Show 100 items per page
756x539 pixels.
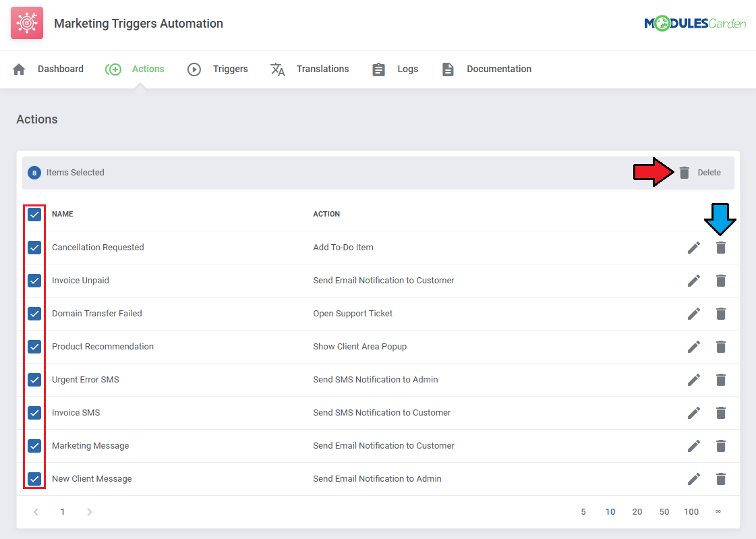[x=691, y=512]
